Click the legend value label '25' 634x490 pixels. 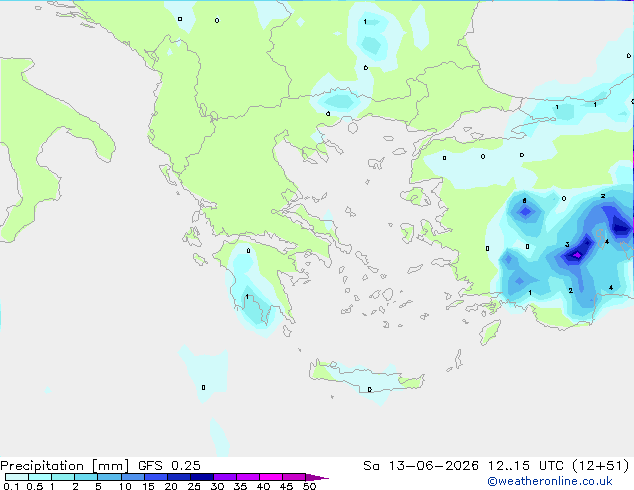click(194, 486)
